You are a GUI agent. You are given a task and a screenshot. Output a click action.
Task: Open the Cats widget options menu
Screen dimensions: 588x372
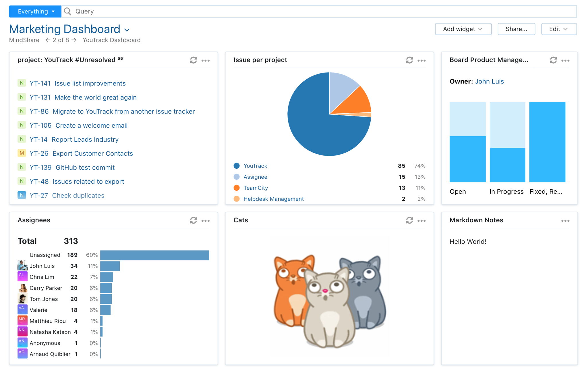coord(421,221)
